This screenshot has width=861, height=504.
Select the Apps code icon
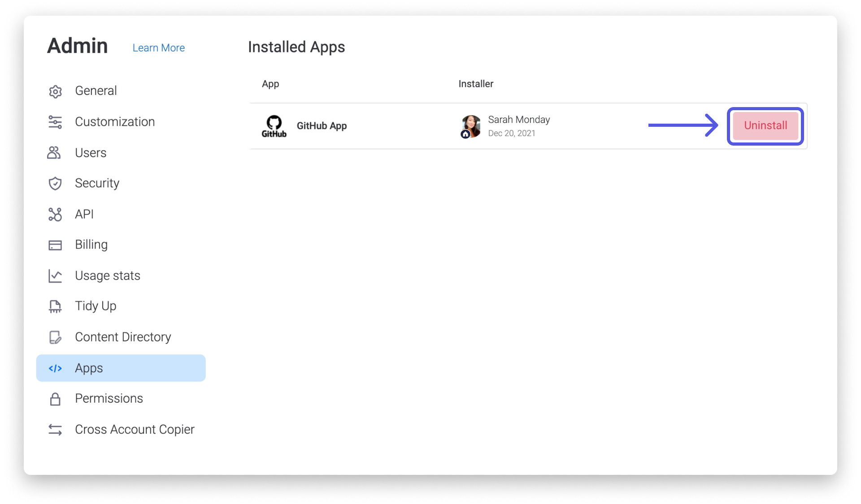55,368
